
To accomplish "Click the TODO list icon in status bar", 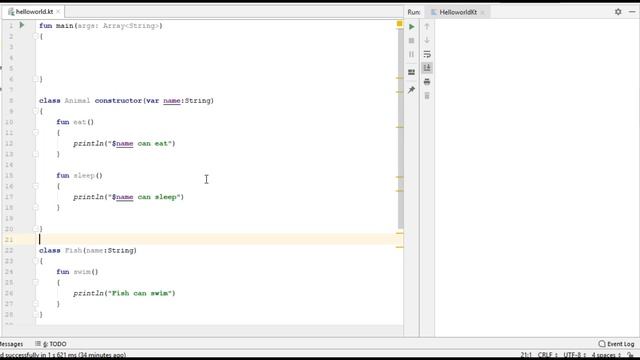I will [x=38, y=344].
